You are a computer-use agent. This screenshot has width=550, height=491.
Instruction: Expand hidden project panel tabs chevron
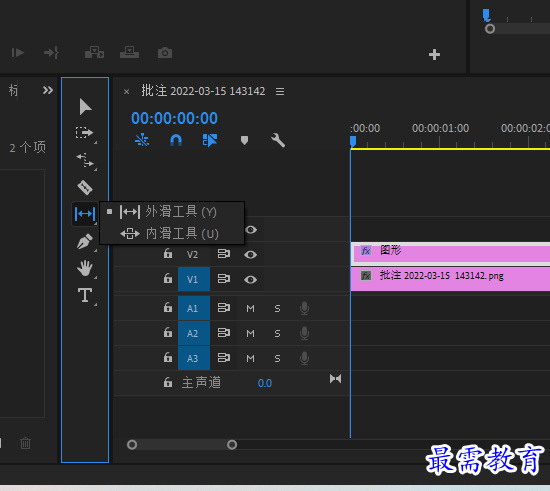coord(48,90)
